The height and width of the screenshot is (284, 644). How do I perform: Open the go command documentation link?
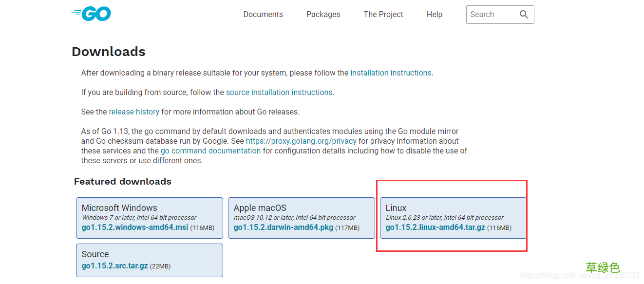pyautogui.click(x=210, y=151)
